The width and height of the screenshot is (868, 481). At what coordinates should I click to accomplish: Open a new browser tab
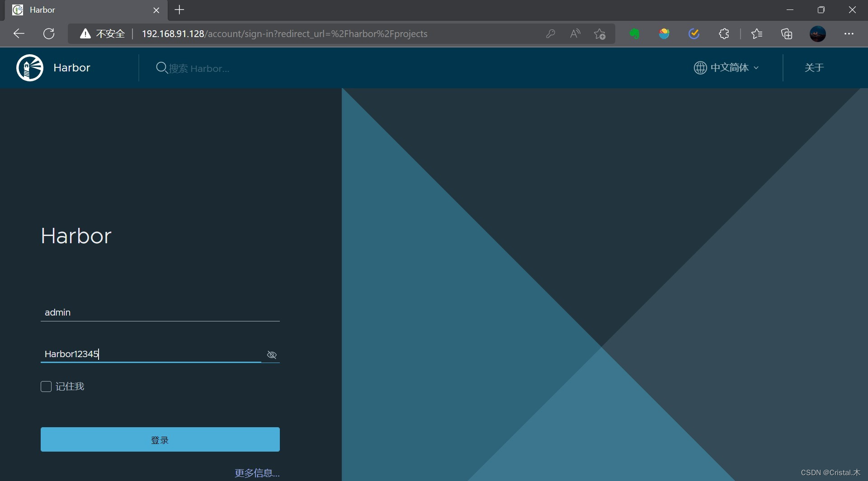coord(179,10)
